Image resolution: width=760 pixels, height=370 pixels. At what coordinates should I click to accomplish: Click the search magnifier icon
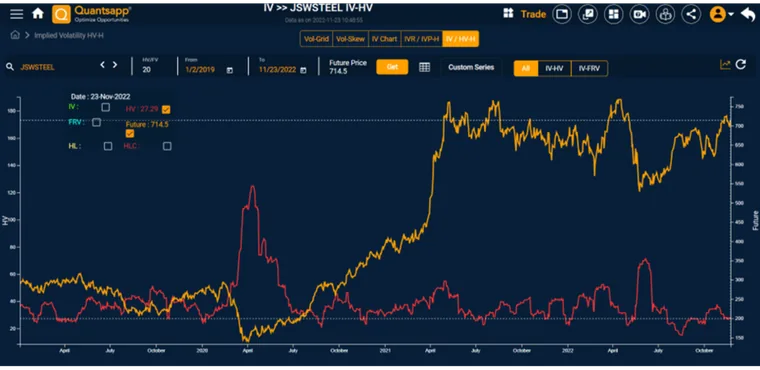(x=10, y=67)
